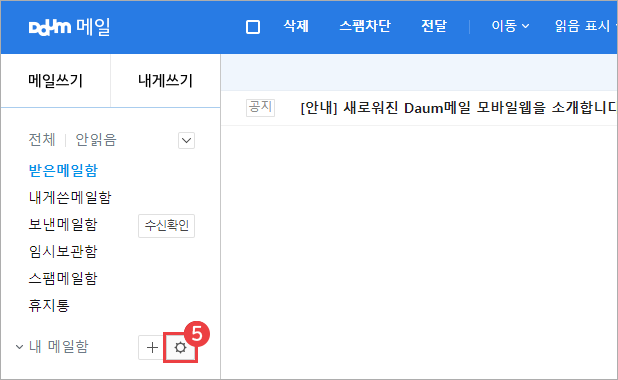
Task: Click the 공지 badge label
Action: pos(260,108)
